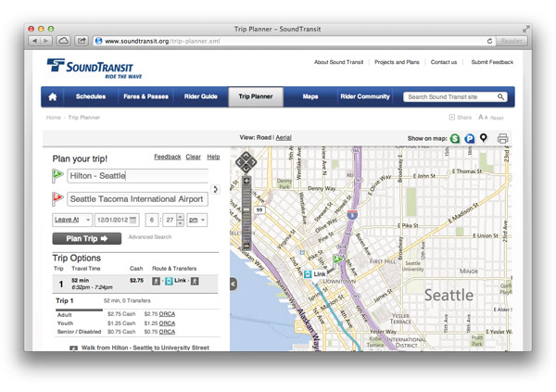The height and width of the screenshot is (392, 556).
Task: Open the Rider Community menu
Action: [365, 96]
